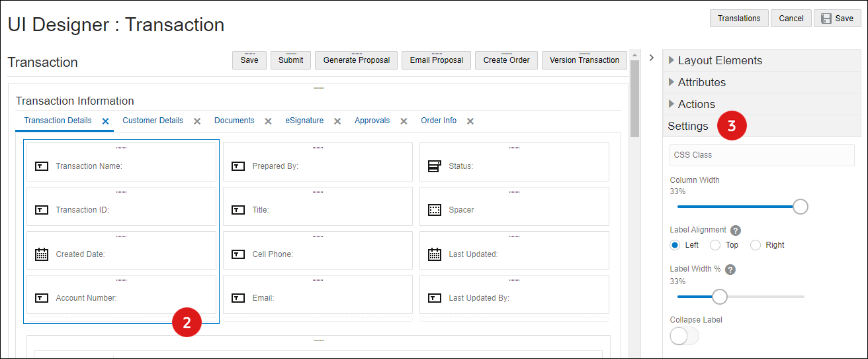Viewport: 868px width, 359px height.
Task: Expand the Layout Elements section
Action: 762,60
